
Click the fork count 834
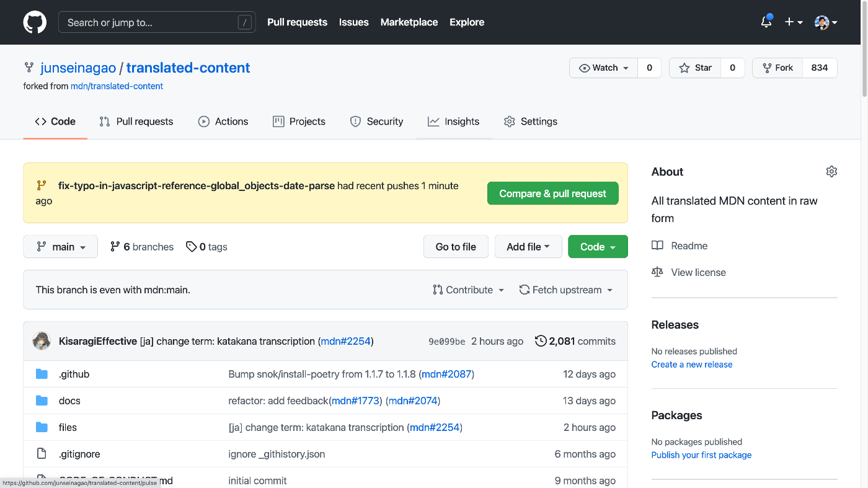[820, 68]
